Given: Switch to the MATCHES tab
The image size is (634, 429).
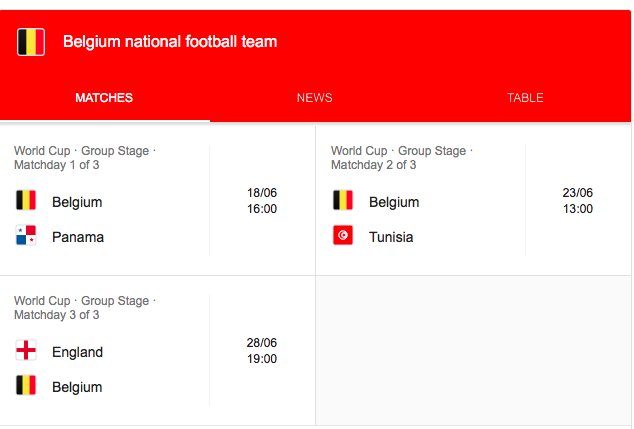Looking at the screenshot, I should [x=104, y=98].
